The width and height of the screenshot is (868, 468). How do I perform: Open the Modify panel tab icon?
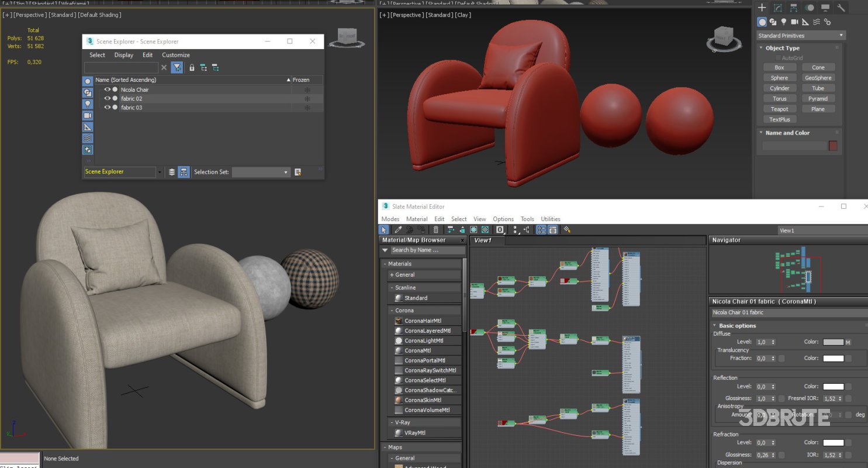778,8
